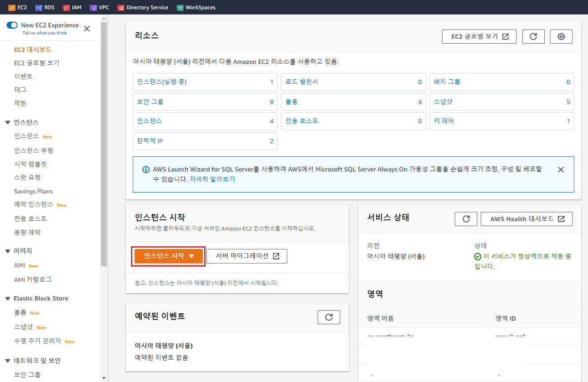Open 인스턴스 resource card showing 4

tap(205, 121)
